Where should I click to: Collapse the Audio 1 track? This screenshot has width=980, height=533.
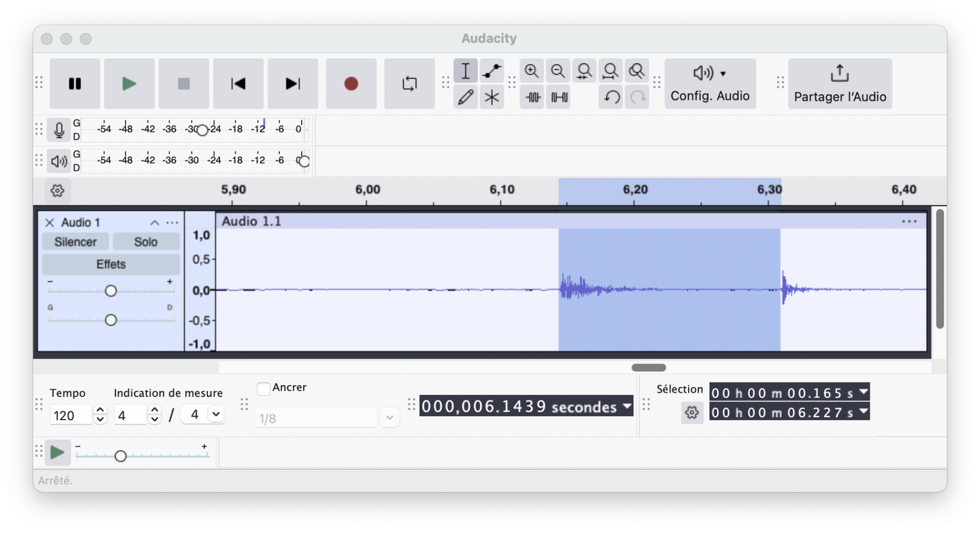[155, 222]
